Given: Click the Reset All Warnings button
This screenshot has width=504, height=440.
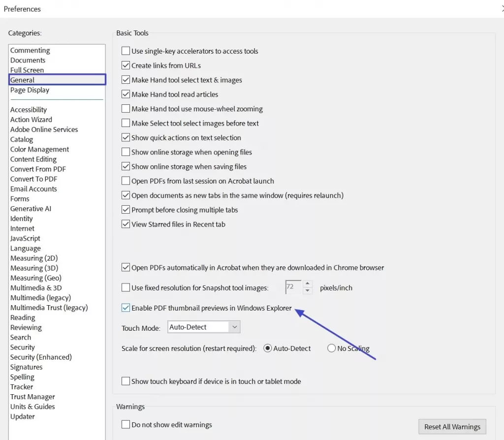Looking at the screenshot, I should tap(452, 427).
